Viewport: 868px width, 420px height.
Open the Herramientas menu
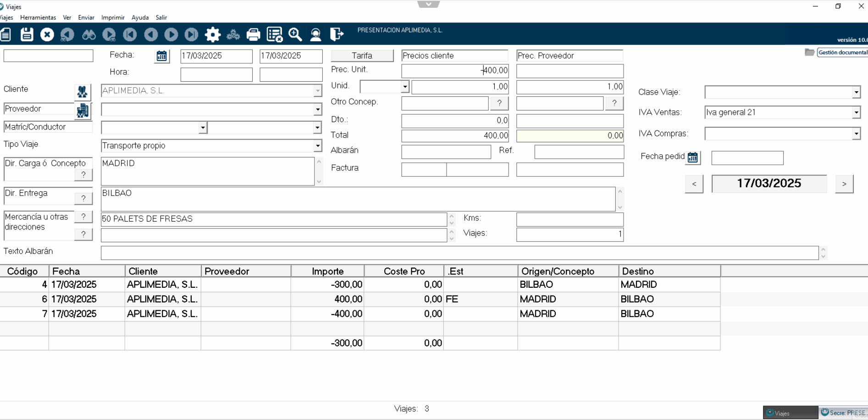pyautogui.click(x=38, y=17)
